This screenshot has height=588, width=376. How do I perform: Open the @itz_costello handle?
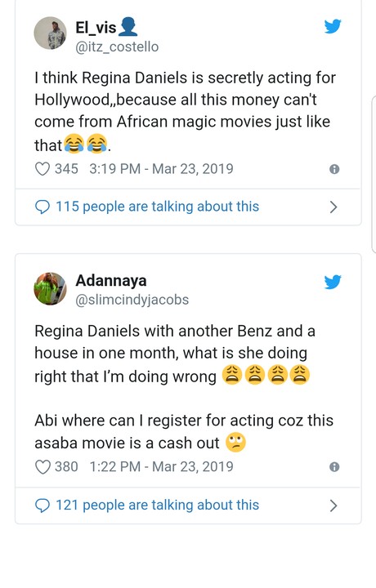(x=117, y=47)
